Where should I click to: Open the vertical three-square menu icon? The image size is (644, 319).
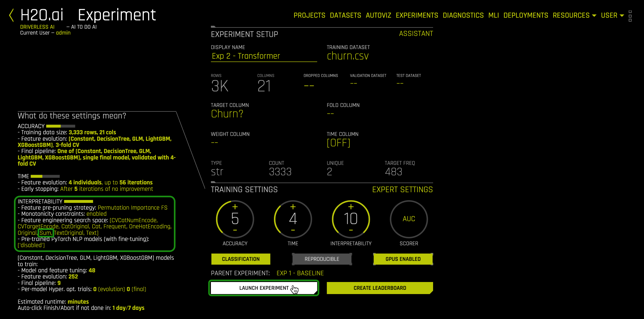[x=630, y=16]
